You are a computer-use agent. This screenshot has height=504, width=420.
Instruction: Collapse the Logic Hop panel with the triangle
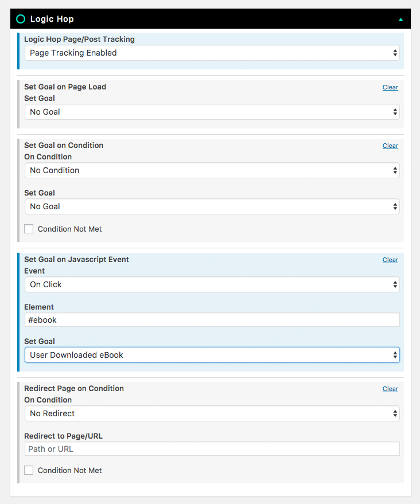(x=400, y=19)
